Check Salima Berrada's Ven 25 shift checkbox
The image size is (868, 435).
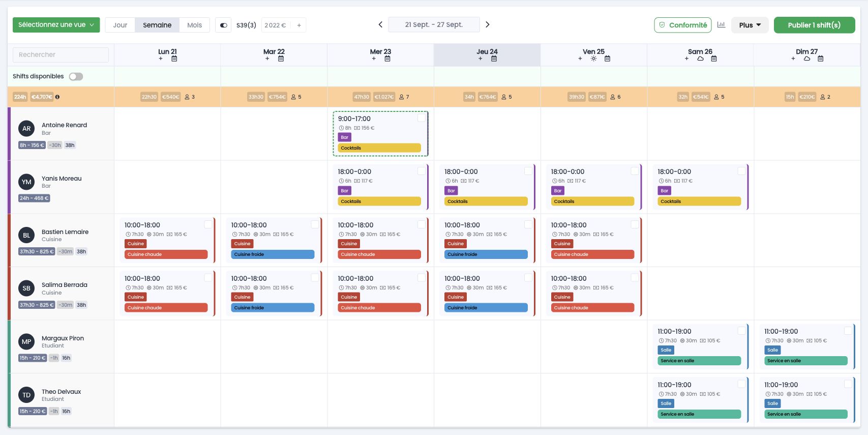tap(635, 277)
